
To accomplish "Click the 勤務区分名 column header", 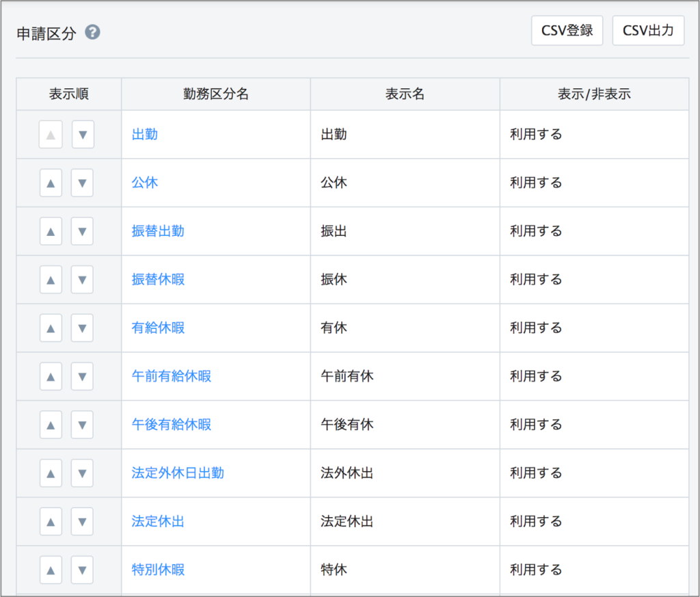I will coord(216,94).
